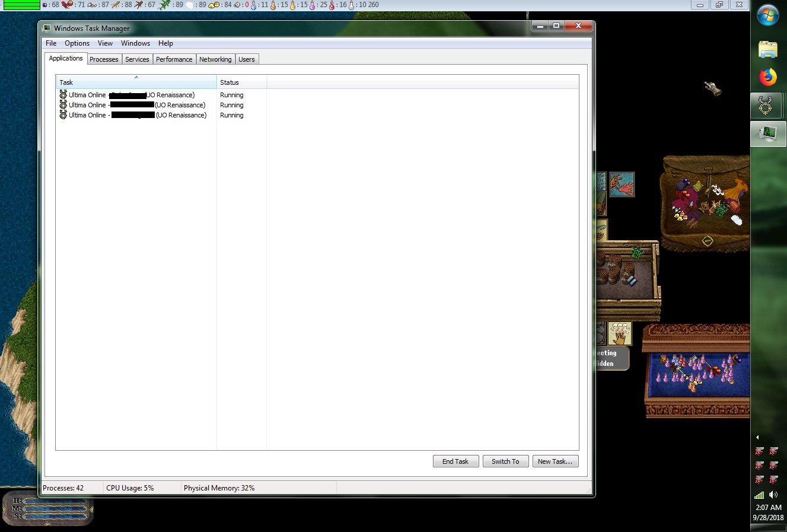The width and height of the screenshot is (787, 532).
Task: Click the nightshade reagent counter icon
Action: 164,5
